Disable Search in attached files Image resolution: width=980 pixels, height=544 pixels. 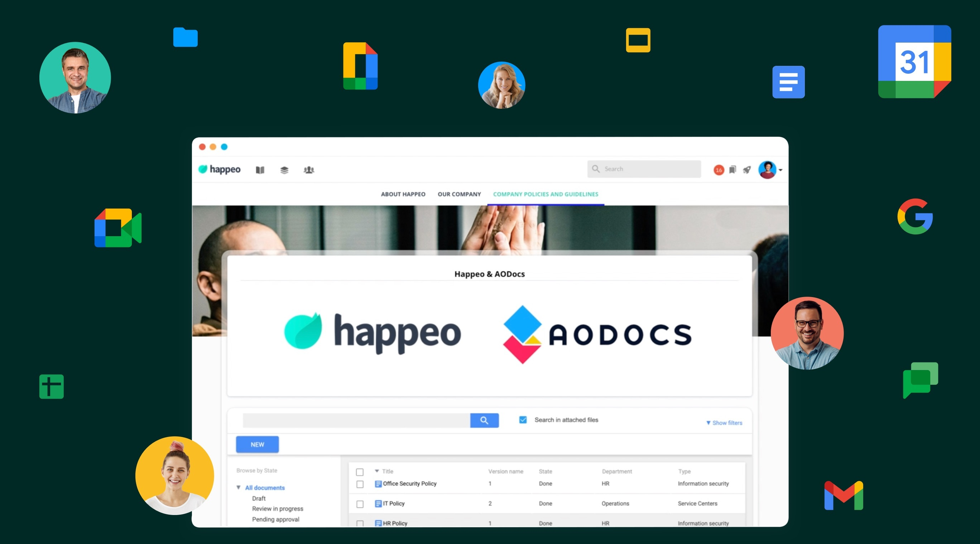[x=523, y=420]
